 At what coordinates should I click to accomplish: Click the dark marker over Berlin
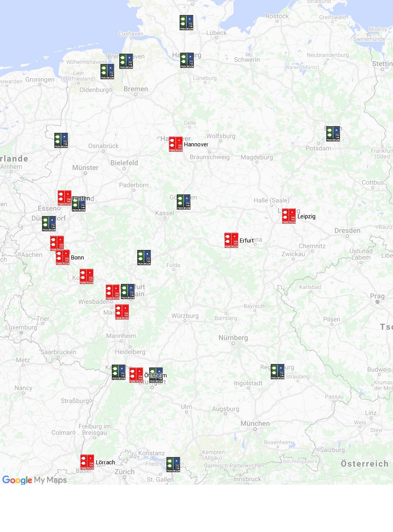(333, 134)
